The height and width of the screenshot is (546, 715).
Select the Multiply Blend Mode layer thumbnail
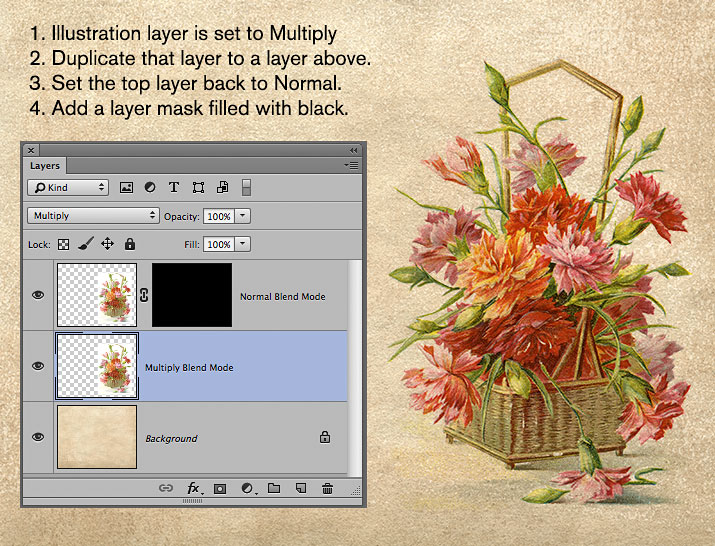[x=97, y=366]
